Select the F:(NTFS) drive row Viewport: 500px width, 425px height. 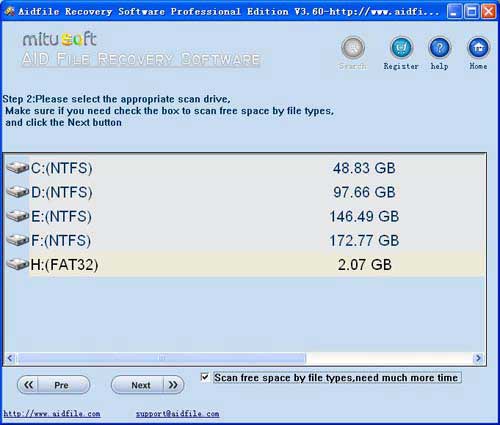[245, 241]
